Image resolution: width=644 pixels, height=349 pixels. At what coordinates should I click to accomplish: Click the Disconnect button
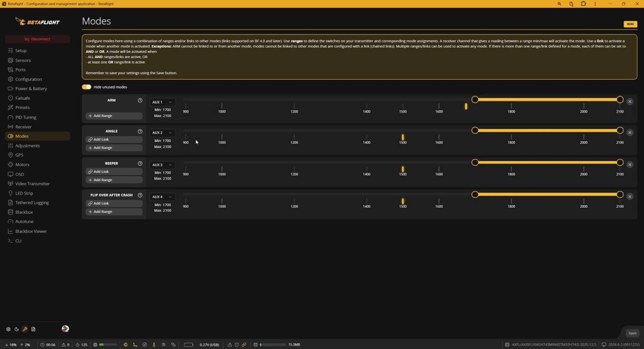(37, 39)
